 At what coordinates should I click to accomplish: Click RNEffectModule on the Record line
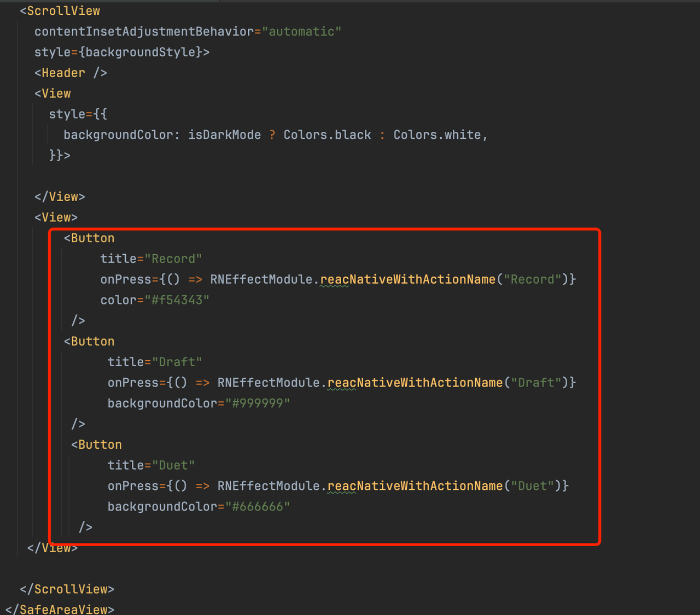261,279
